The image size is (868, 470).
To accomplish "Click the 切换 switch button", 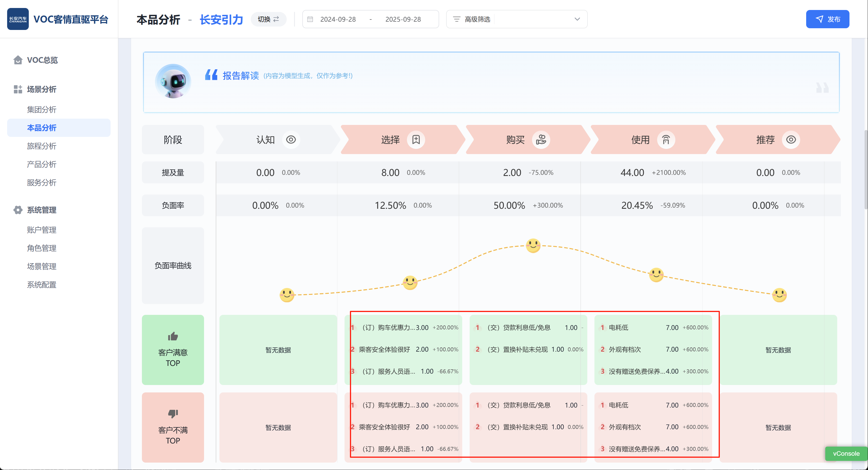I will tap(268, 19).
